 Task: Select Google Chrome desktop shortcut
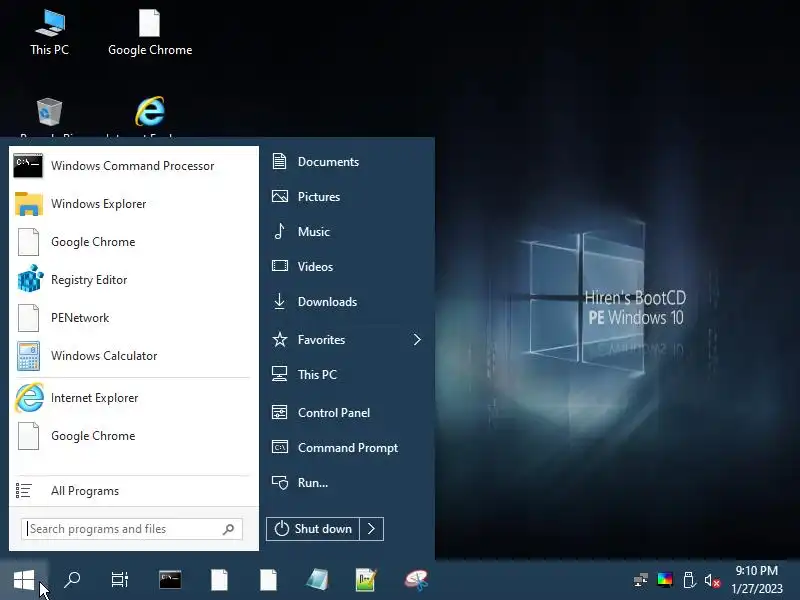pyautogui.click(x=150, y=32)
